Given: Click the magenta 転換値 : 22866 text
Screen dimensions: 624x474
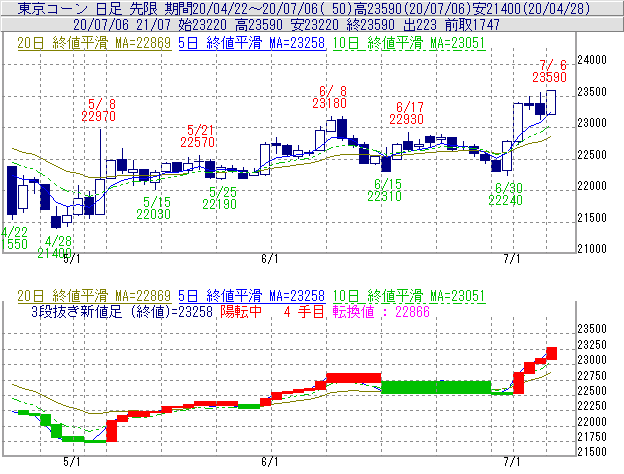Looking at the screenshot, I should point(381,311).
